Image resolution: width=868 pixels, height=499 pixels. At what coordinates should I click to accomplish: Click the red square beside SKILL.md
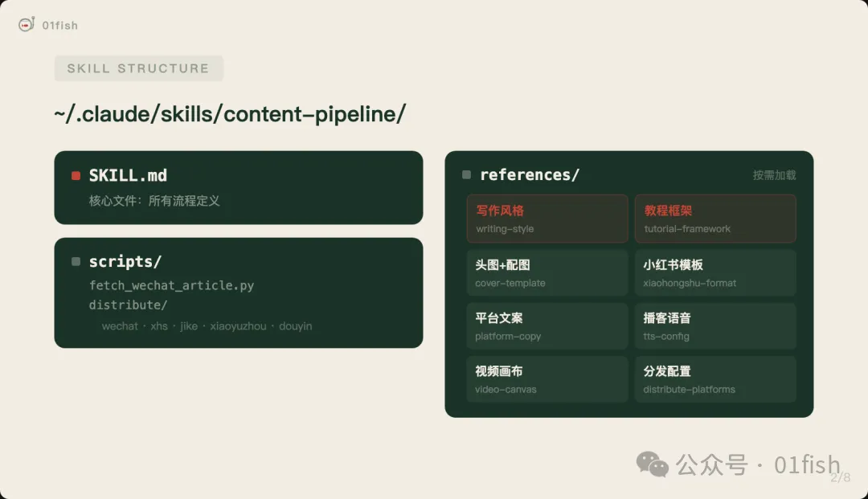76,176
